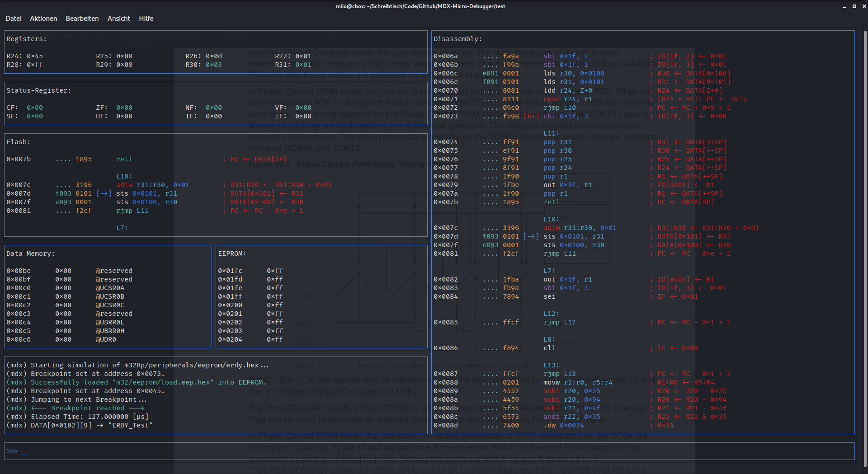Open the 150% zoom dropdown in the PDF toolbar
The width and height of the screenshot is (868, 474).
[235, 36]
